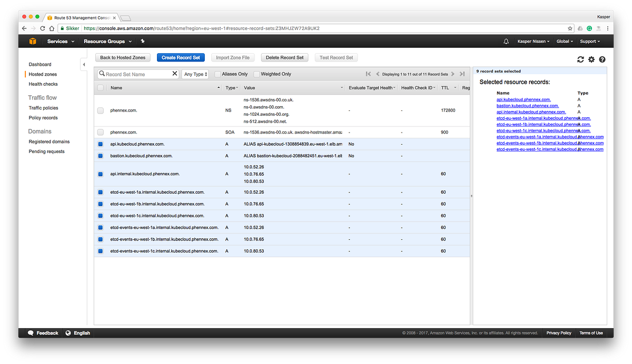The height and width of the screenshot is (364, 632).
Task: Click the English language globe icon
Action: (67, 332)
